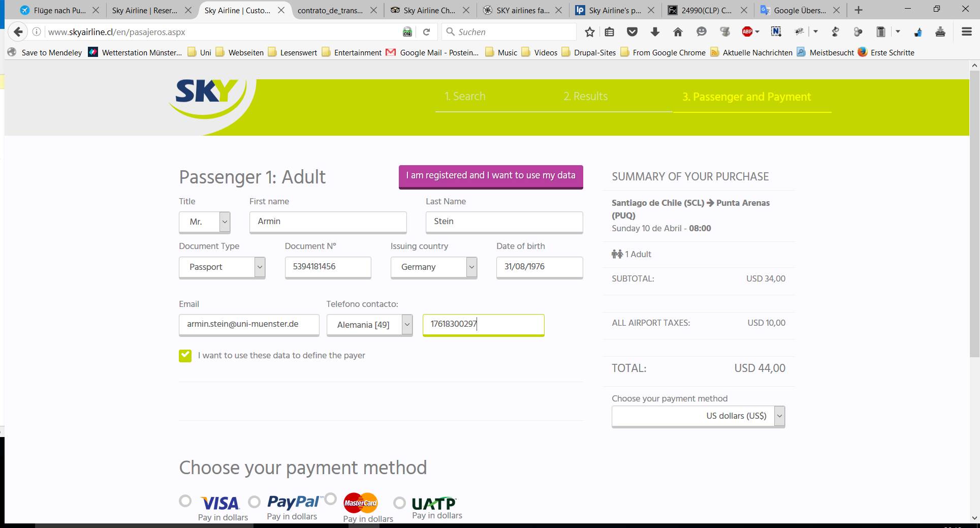
Task: Go to the Firefox home page
Action: tap(678, 32)
